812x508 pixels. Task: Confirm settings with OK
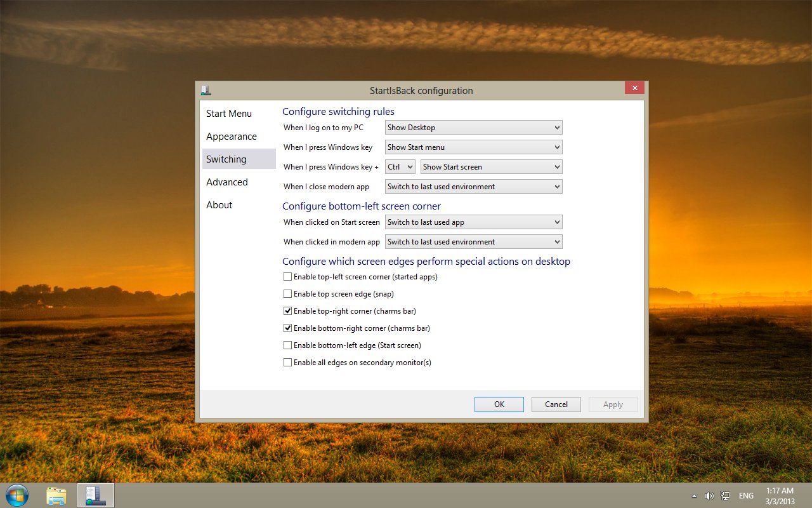pyautogui.click(x=499, y=404)
